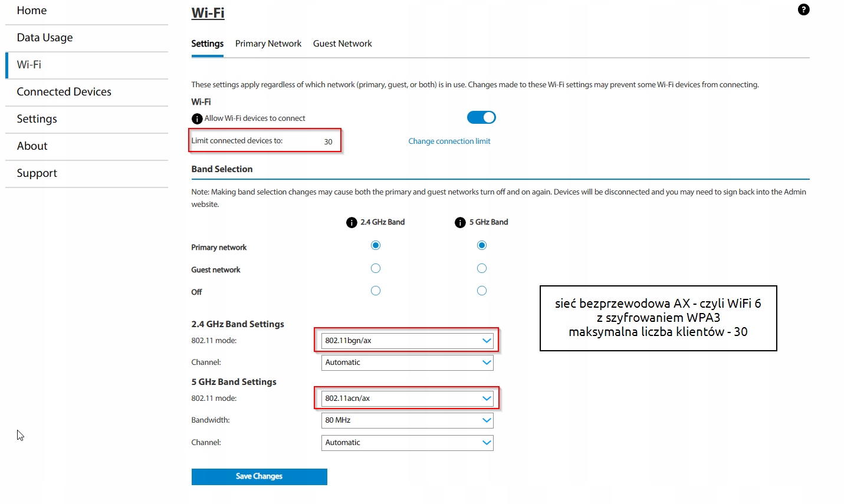Open the 2.4 GHz 802.11 mode dropdown
Screen dimensions: 844x504
click(407, 341)
